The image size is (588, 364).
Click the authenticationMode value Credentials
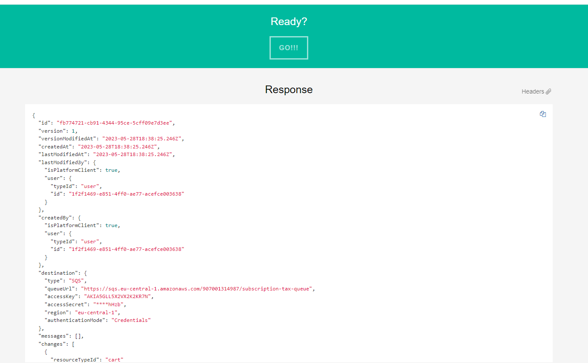coord(131,320)
